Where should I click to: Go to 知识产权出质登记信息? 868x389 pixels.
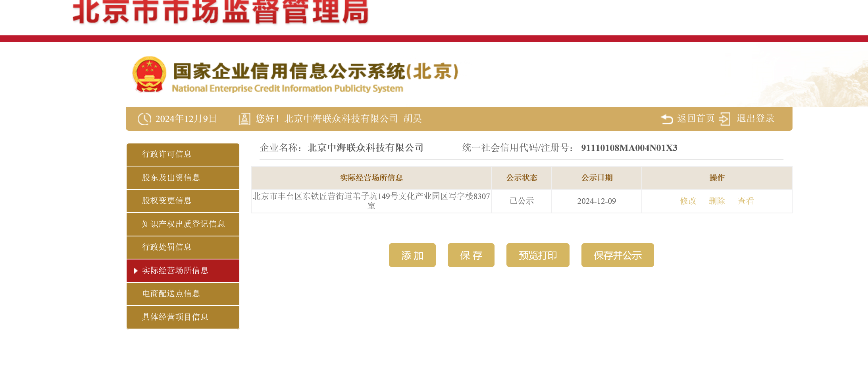click(x=183, y=224)
